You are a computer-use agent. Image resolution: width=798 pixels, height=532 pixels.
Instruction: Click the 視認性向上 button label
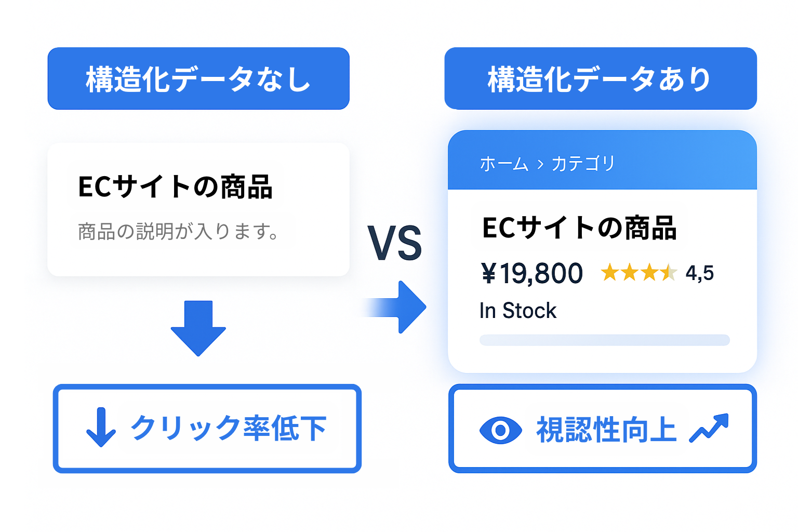(x=606, y=429)
